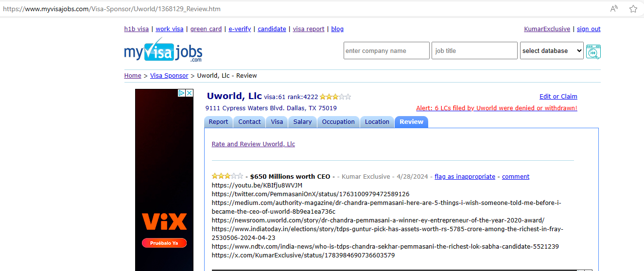Image resolution: width=644 pixels, height=271 pixels.
Task: Open the browser Read Aloud icon
Action: coord(614,9)
